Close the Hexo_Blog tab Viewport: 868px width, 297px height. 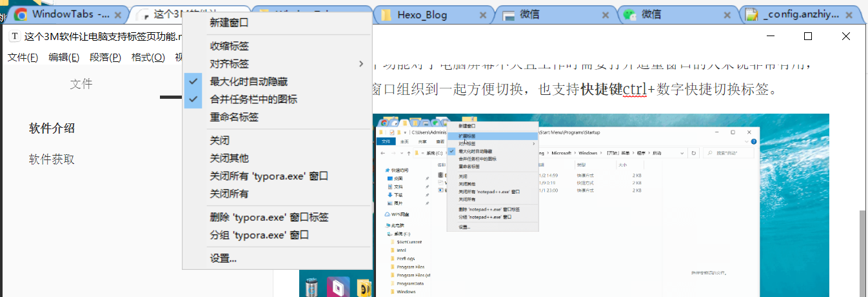pyautogui.click(x=484, y=15)
